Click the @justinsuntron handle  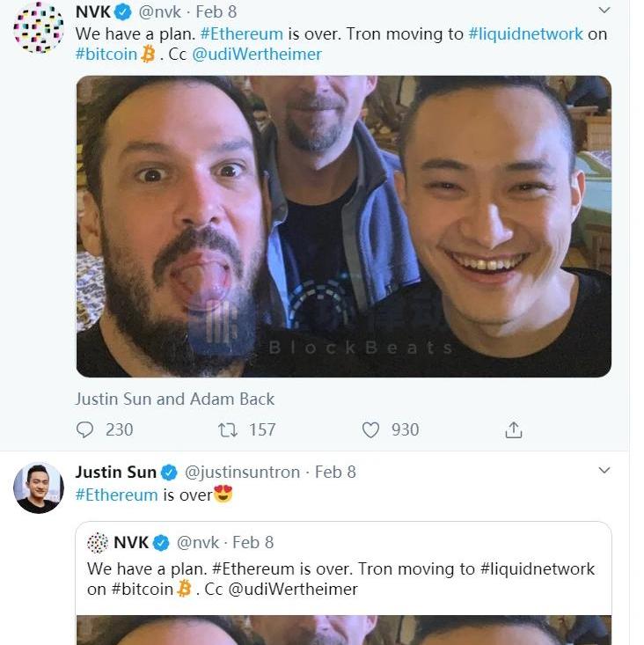tap(242, 472)
